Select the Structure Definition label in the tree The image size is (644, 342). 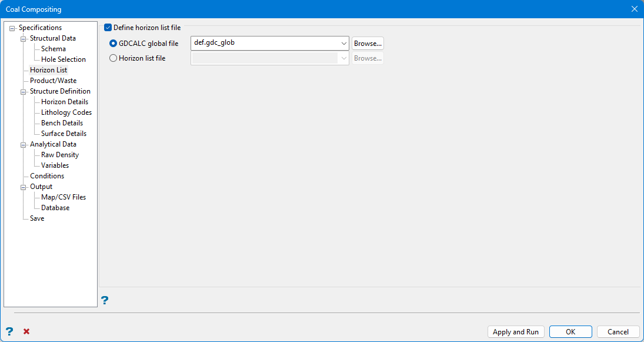(x=60, y=91)
